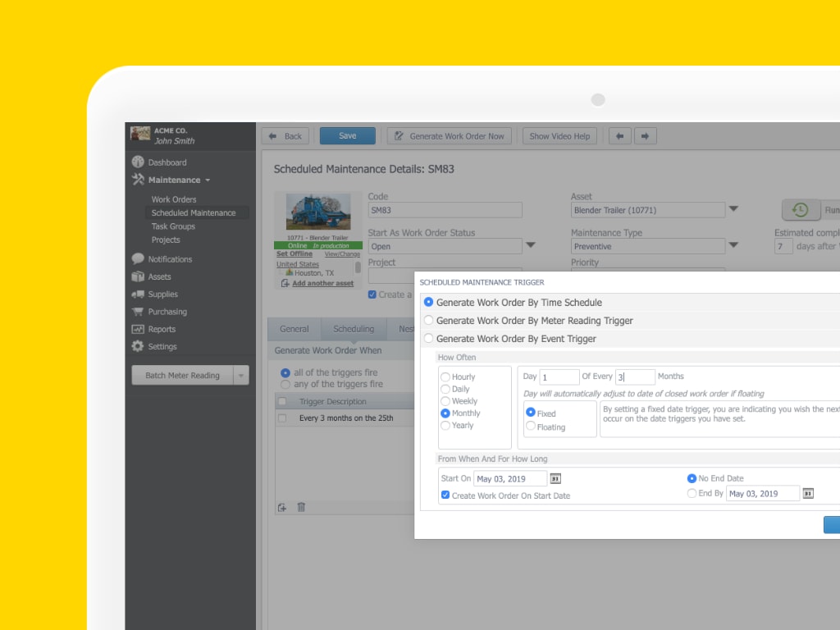Screen dimensions: 840x630
Task: Open calendar picker next to Start On
Action: [555, 478]
